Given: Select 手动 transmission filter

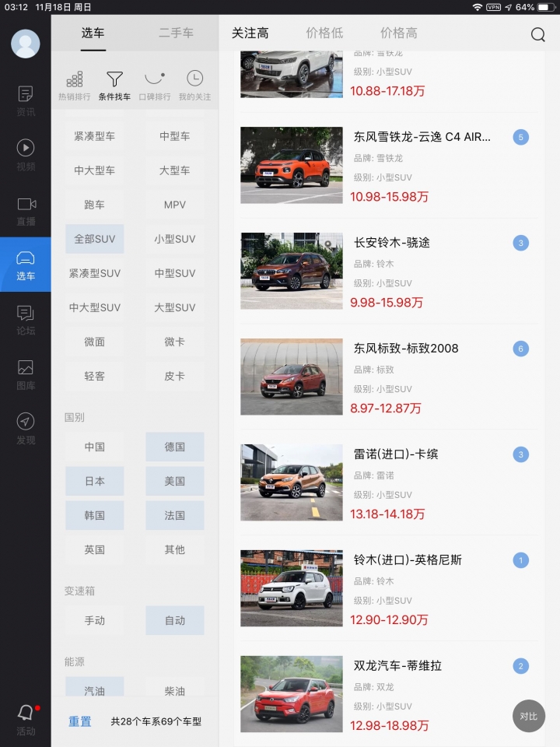Looking at the screenshot, I should pos(95,621).
